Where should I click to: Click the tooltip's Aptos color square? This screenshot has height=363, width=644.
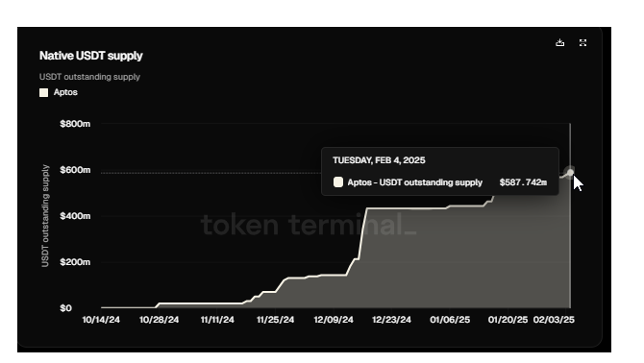click(x=338, y=182)
